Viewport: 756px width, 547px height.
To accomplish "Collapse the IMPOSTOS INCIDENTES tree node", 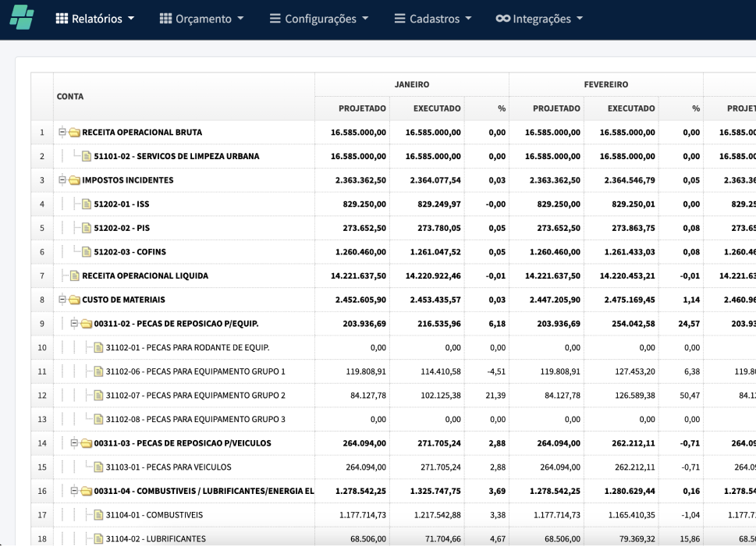I will tap(62, 180).
